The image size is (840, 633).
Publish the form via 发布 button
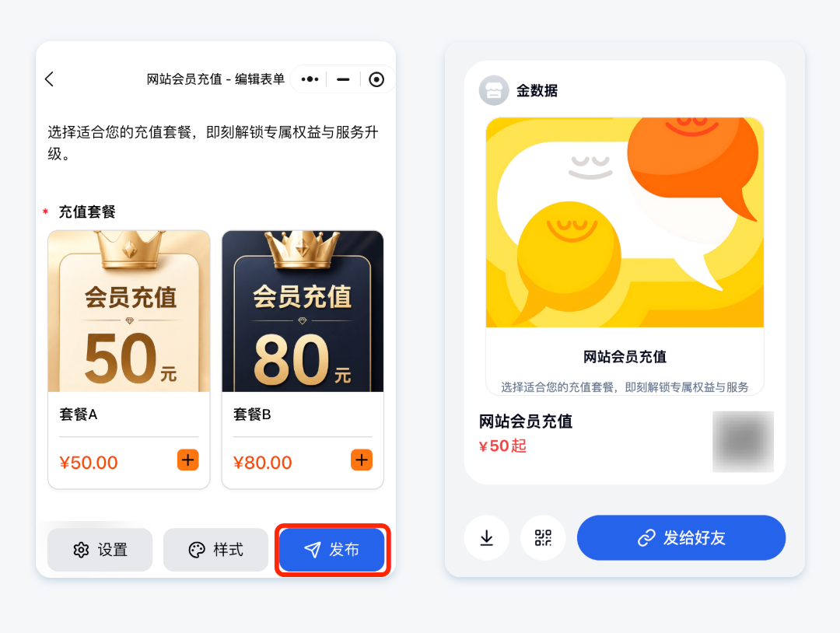tap(332, 550)
